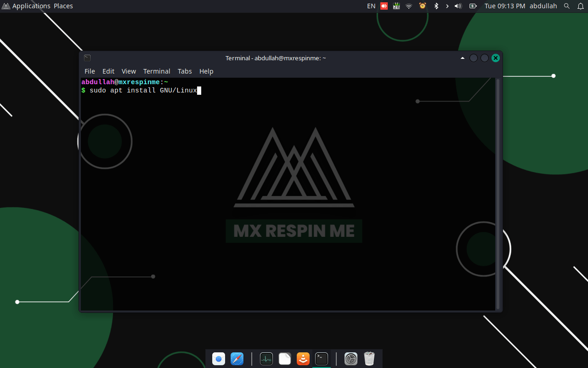Open the abdullah user menu
588x368 pixels.
[x=543, y=6]
